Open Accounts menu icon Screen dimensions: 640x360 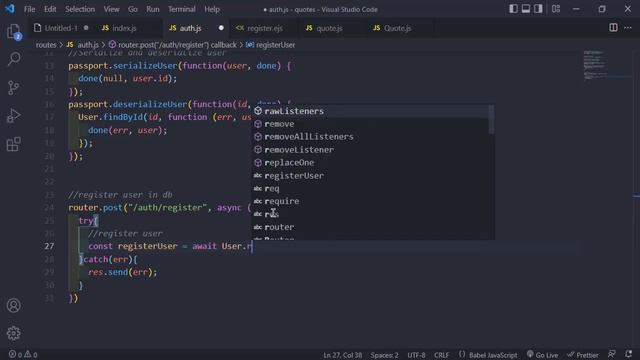13,305
